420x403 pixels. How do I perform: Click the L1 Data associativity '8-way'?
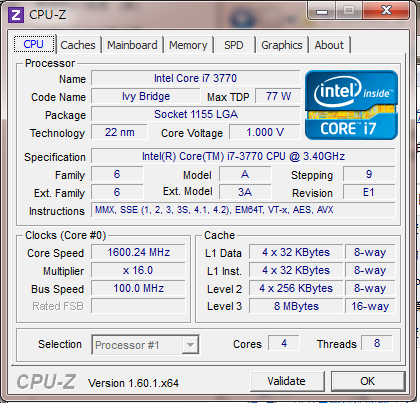pyautogui.click(x=370, y=252)
